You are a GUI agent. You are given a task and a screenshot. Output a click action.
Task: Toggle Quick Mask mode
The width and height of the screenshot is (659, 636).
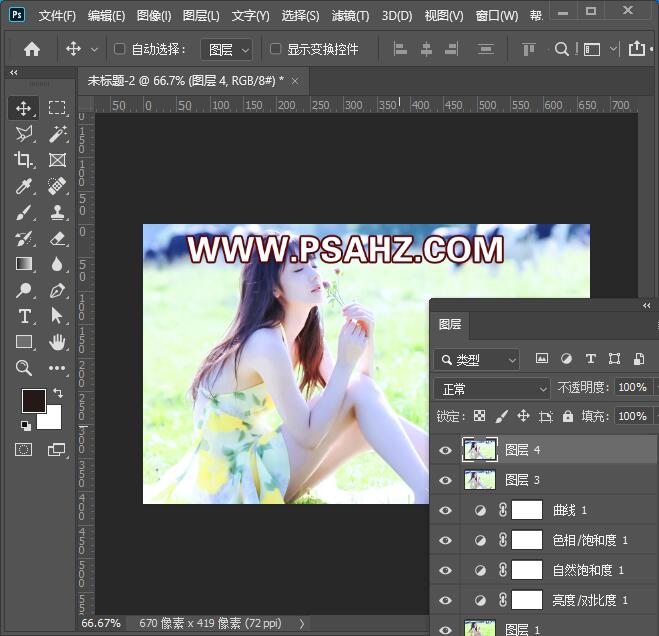click(x=24, y=449)
